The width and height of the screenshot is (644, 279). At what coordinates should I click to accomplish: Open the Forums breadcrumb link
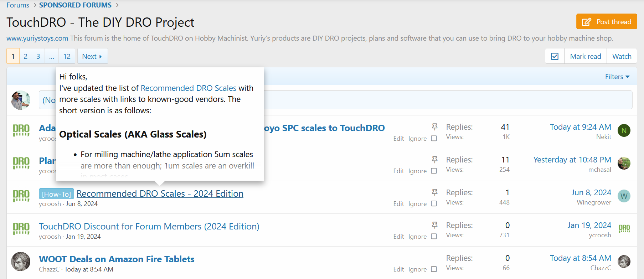(x=18, y=5)
